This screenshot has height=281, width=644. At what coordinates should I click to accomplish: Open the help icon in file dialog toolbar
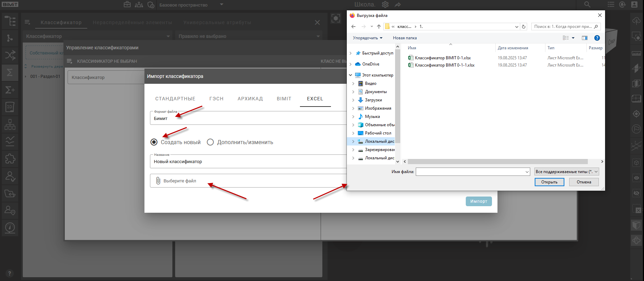point(597,38)
